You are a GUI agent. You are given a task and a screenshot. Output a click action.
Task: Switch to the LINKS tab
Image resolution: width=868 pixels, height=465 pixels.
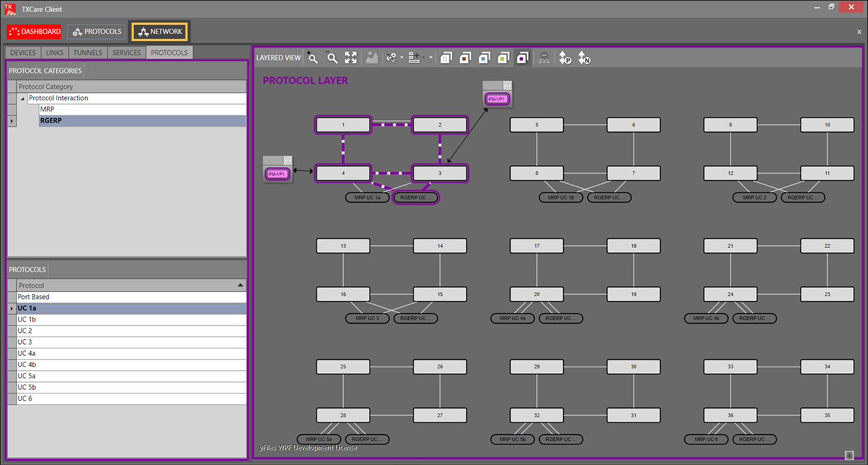point(55,53)
